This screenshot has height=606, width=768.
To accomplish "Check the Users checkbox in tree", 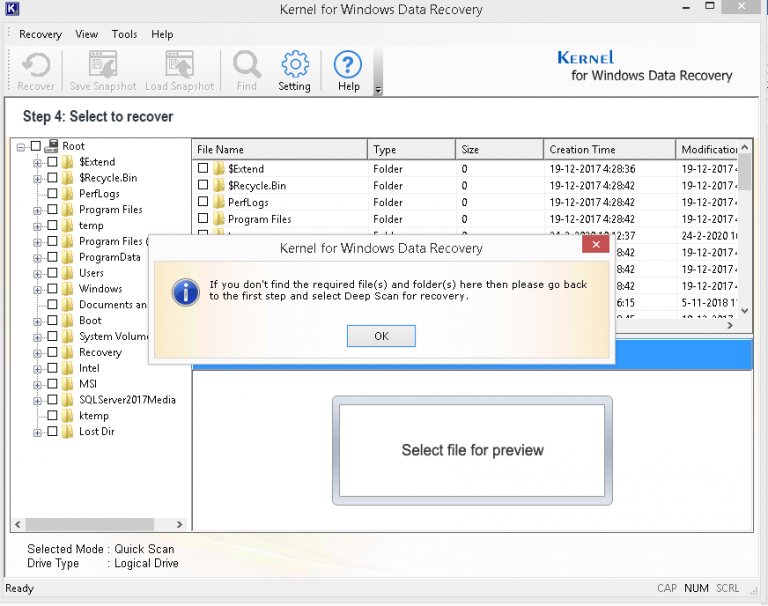I will (52, 273).
